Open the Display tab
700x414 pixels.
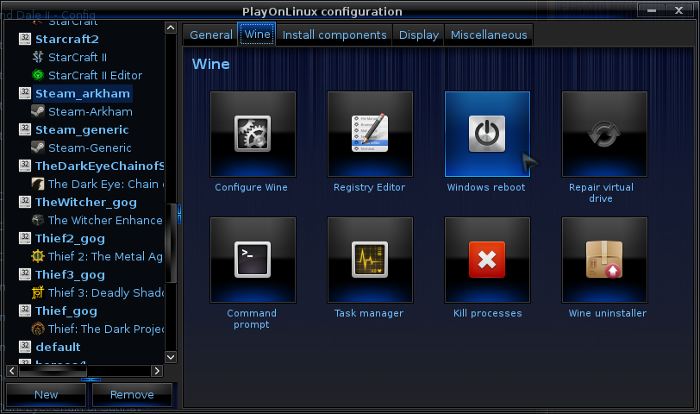419,35
